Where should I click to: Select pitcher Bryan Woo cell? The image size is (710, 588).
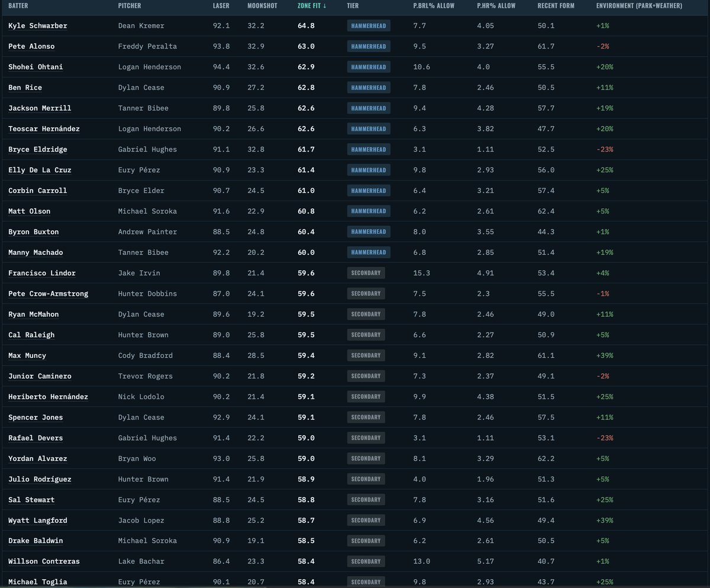coord(137,458)
